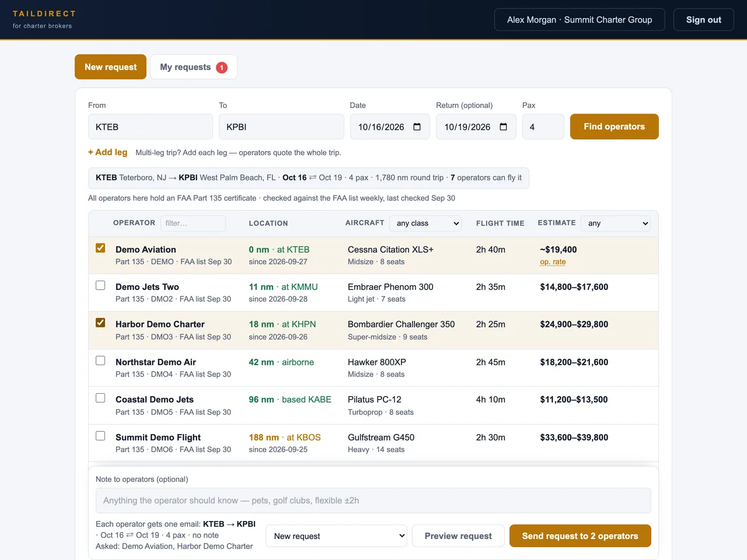The width and height of the screenshot is (747, 560).
Task: Sign out of the account
Action: (703, 20)
